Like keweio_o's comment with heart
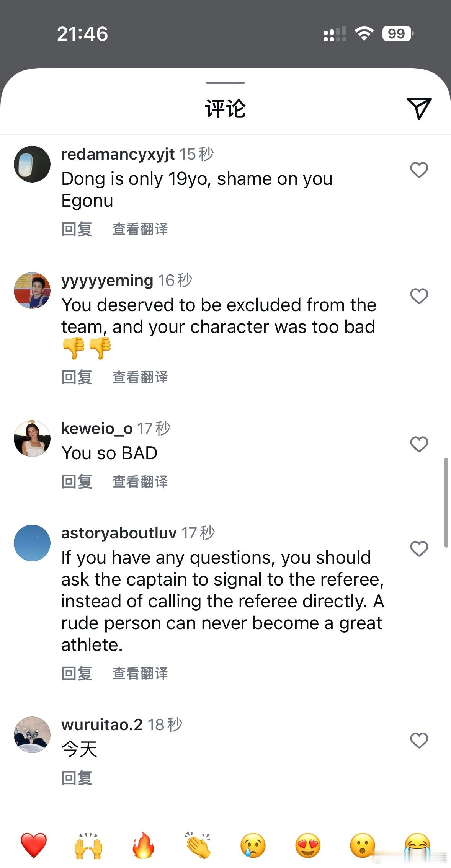451x868 pixels. (x=419, y=444)
